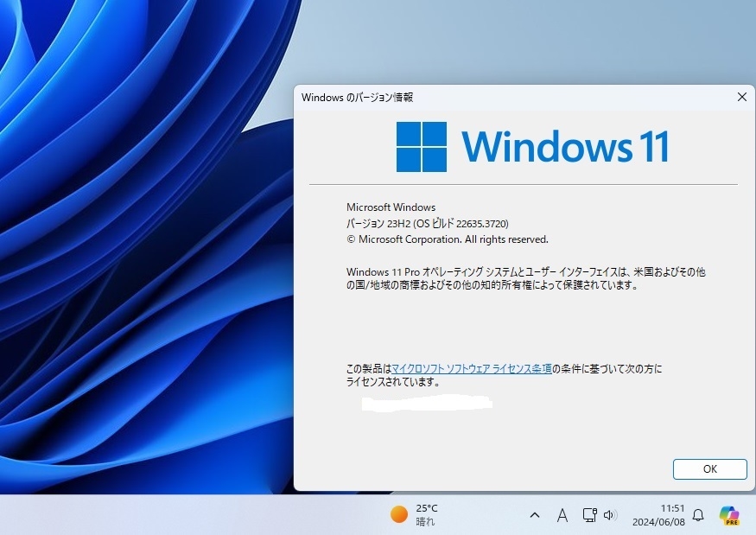Viewport: 756px width, 535px height.
Task: Click the Windows 11 Pro trademark paragraph
Action: pos(525,278)
